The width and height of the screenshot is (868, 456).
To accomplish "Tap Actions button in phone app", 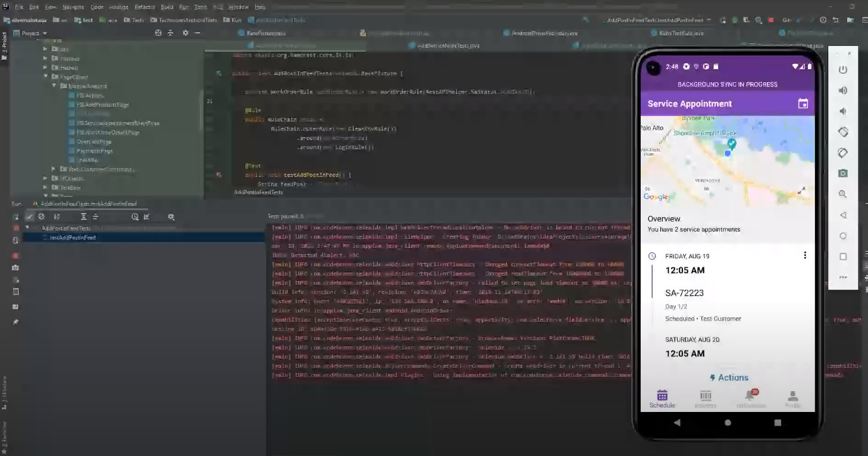I will point(729,377).
